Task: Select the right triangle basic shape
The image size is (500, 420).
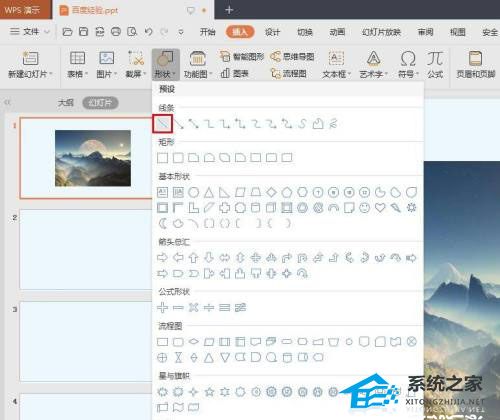Action: point(224,192)
